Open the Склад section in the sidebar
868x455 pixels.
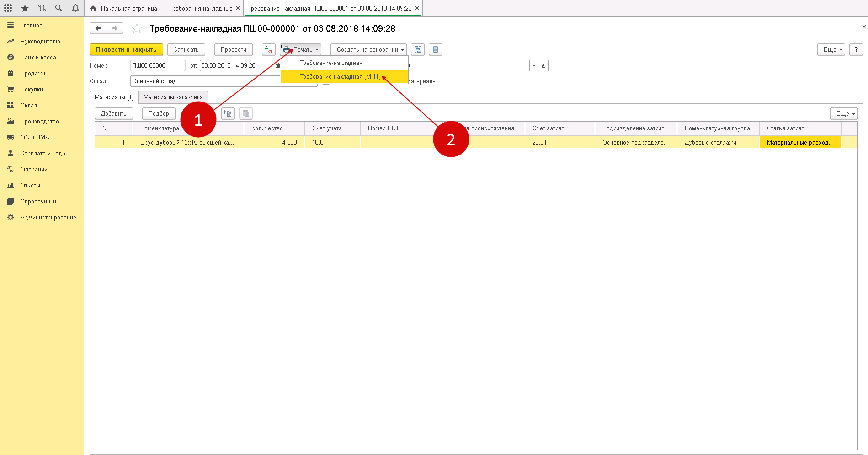pyautogui.click(x=29, y=106)
